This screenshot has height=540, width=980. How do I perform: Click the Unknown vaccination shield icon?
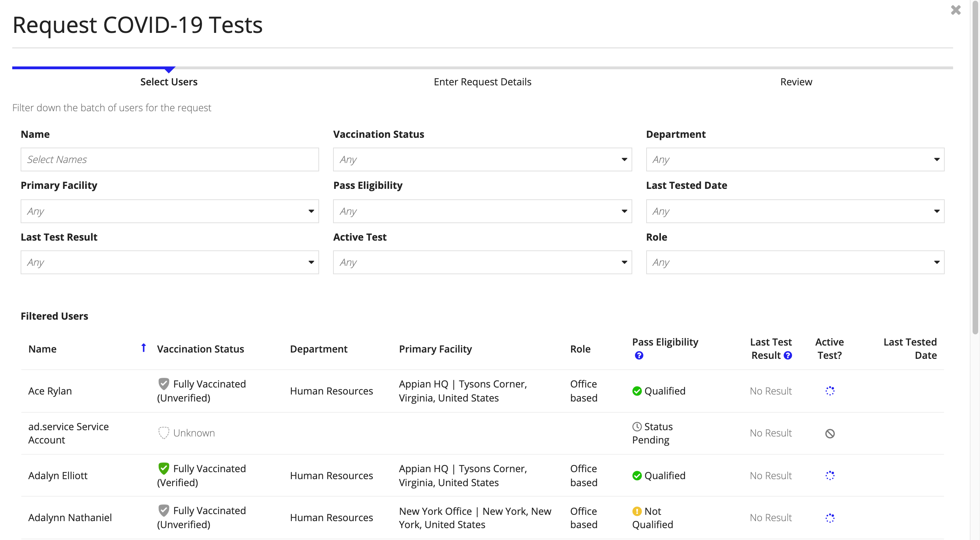(x=164, y=433)
